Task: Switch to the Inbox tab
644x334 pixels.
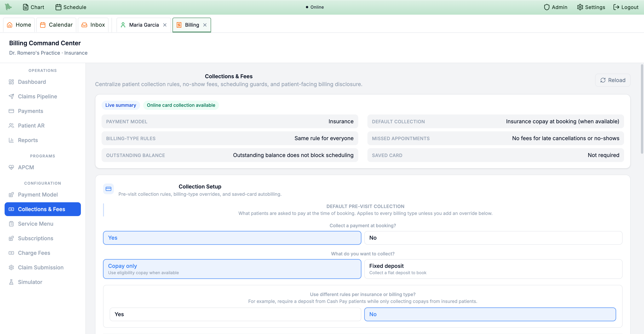Action: (x=93, y=25)
